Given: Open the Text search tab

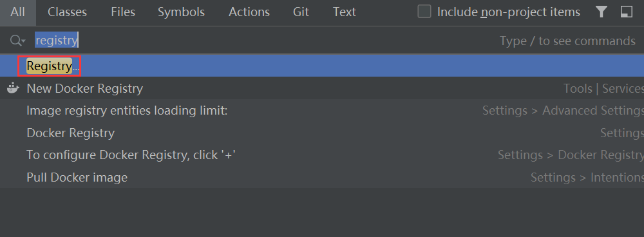Looking at the screenshot, I should click(x=344, y=12).
